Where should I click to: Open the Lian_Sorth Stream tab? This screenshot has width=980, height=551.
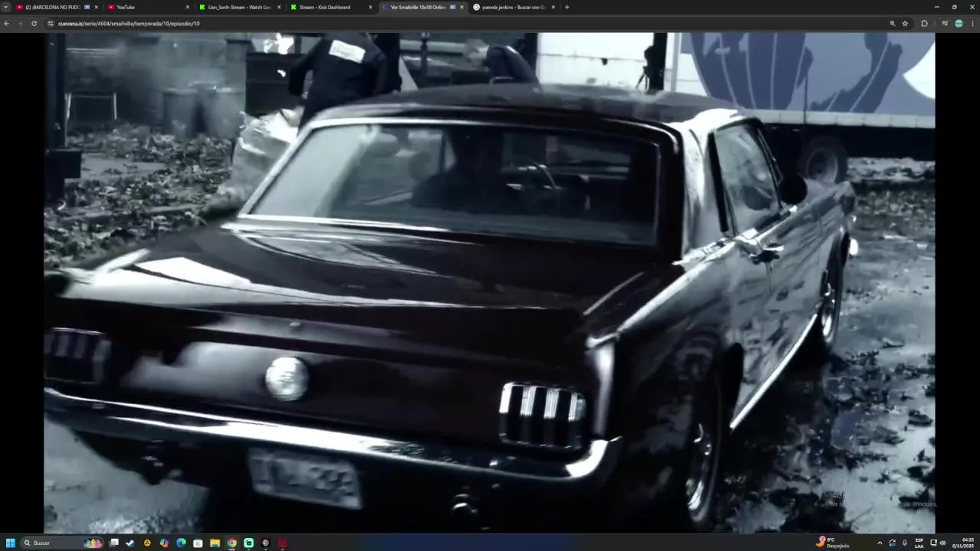240,7
